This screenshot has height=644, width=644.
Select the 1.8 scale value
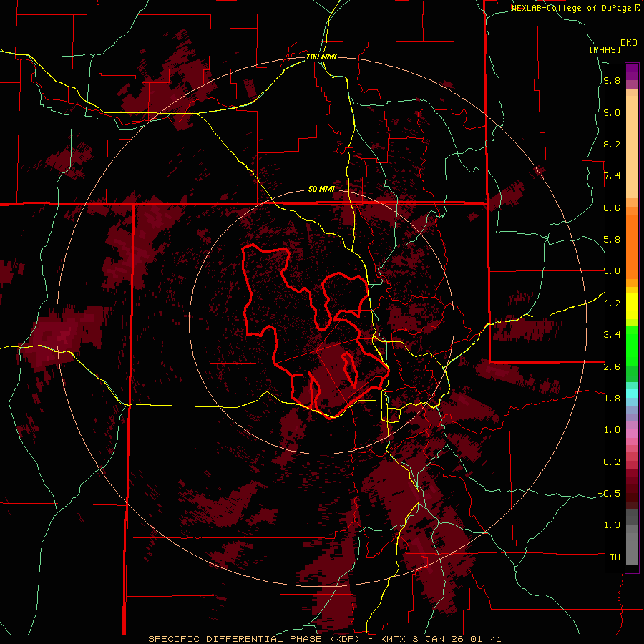point(612,399)
